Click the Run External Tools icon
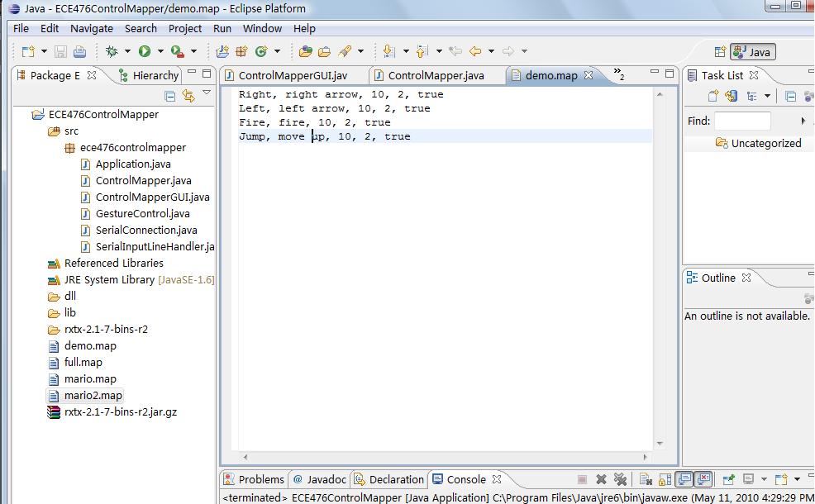The image size is (815, 504). point(177,51)
